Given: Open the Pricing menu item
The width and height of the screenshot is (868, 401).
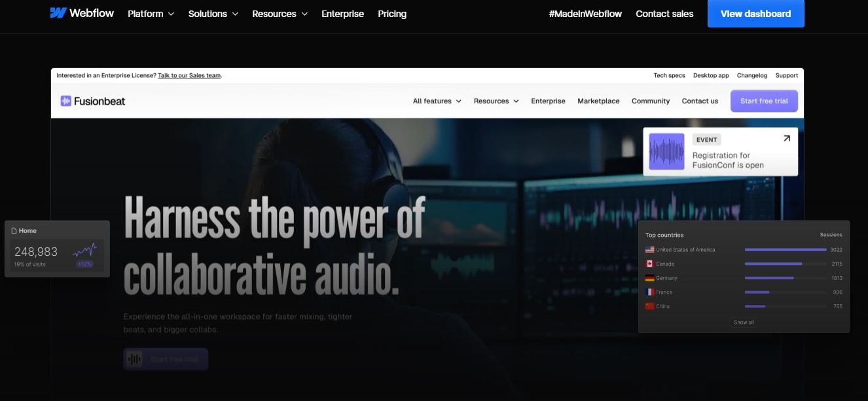Looking at the screenshot, I should (x=392, y=14).
